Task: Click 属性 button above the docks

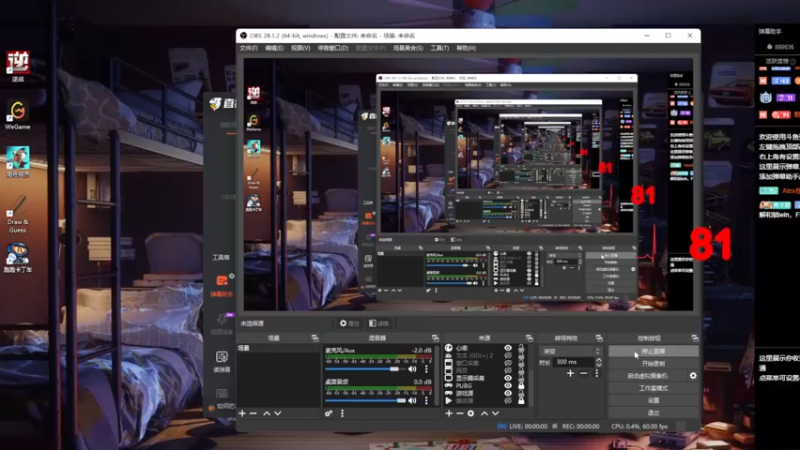Action: [x=350, y=323]
